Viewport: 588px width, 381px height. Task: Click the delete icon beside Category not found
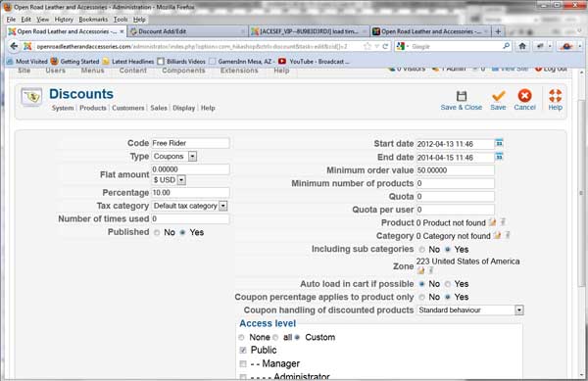click(508, 235)
